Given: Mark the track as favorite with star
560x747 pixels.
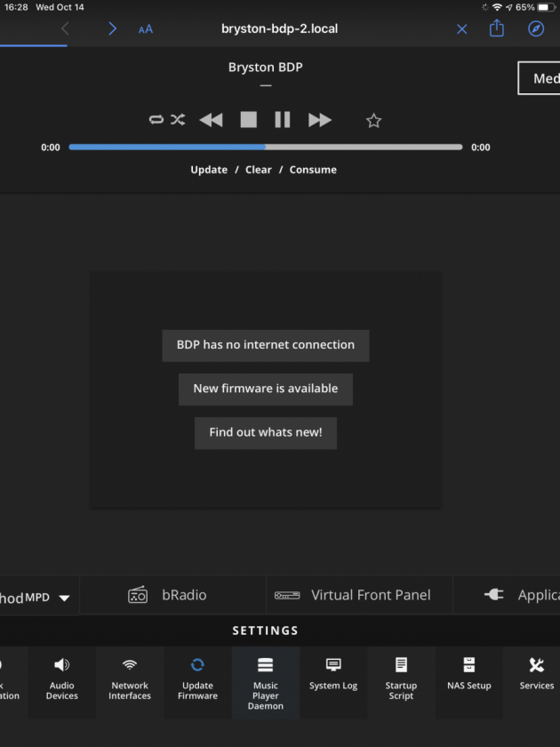Looking at the screenshot, I should [374, 121].
